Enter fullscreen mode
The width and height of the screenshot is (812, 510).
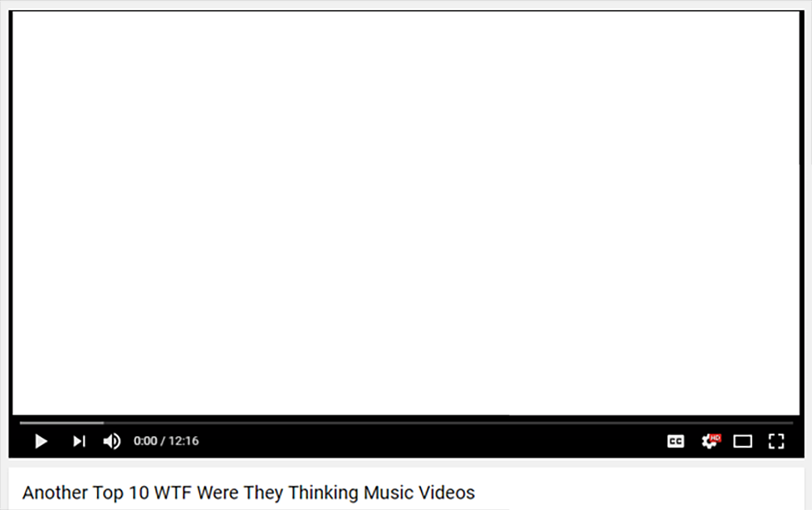(x=776, y=441)
